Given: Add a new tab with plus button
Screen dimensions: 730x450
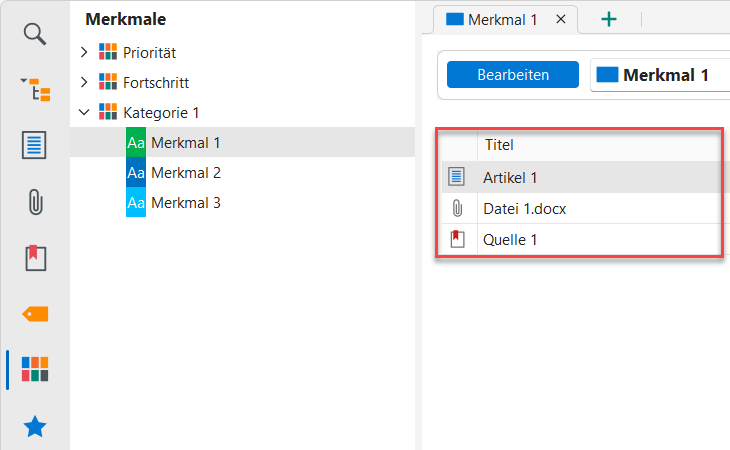Looking at the screenshot, I should pyautogui.click(x=608, y=19).
